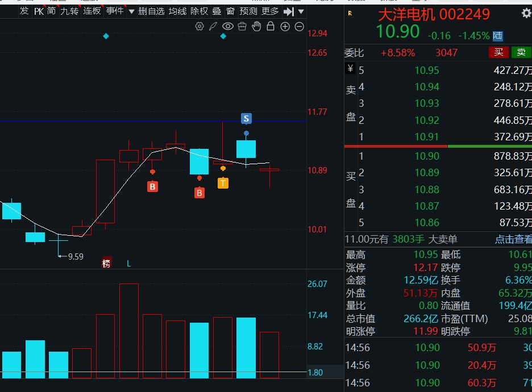Click the 委比 +8.58% value
This screenshot has height=392, width=532.
coord(398,53)
